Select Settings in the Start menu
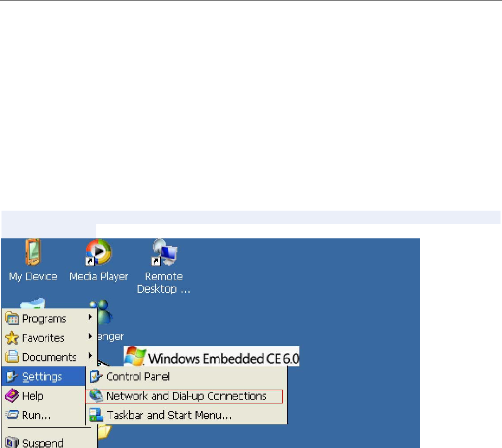 pos(44,376)
